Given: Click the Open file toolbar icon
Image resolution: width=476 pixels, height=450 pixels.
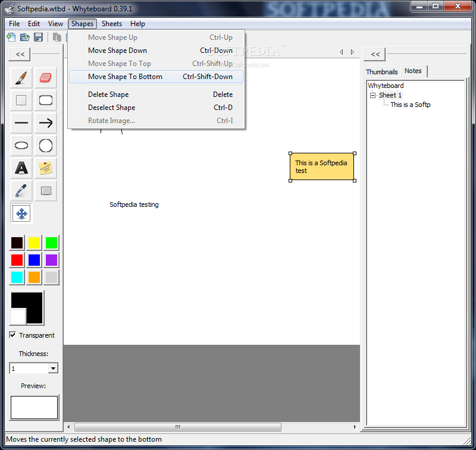Looking at the screenshot, I should tap(24, 37).
